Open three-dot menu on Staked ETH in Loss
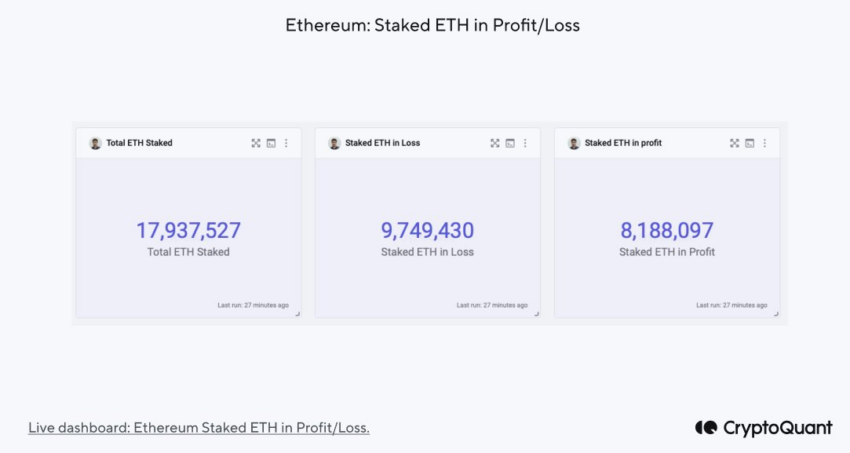 pos(525,143)
